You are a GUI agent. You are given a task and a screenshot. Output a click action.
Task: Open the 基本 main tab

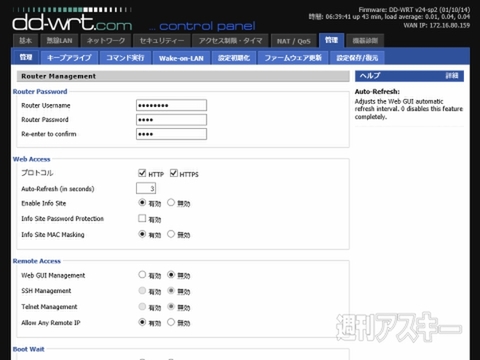(26, 41)
